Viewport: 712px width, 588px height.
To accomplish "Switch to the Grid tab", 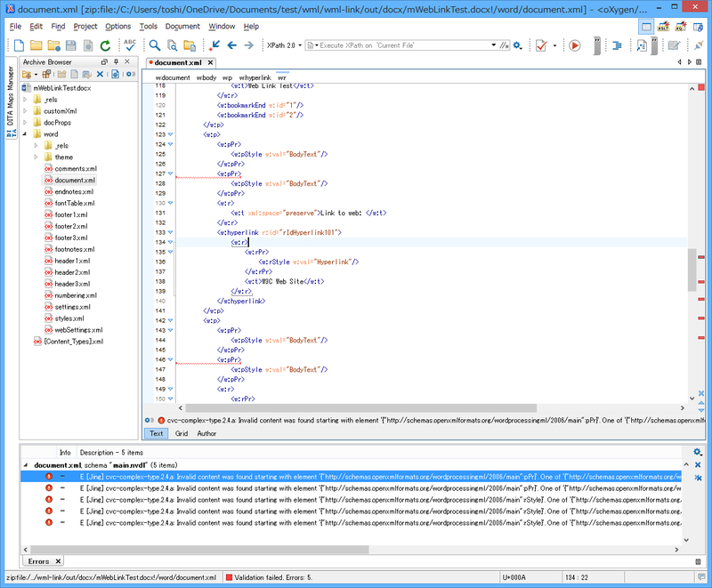I will [x=182, y=433].
